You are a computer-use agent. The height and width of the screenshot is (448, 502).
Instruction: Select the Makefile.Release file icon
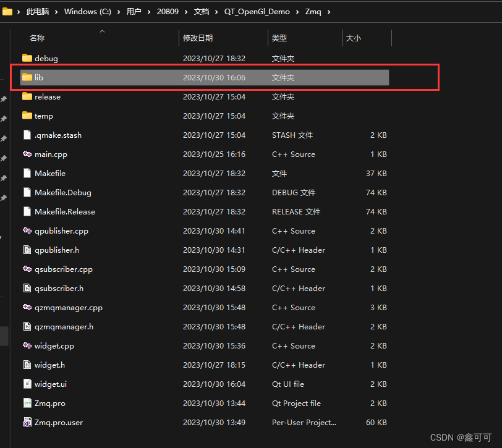coord(27,211)
